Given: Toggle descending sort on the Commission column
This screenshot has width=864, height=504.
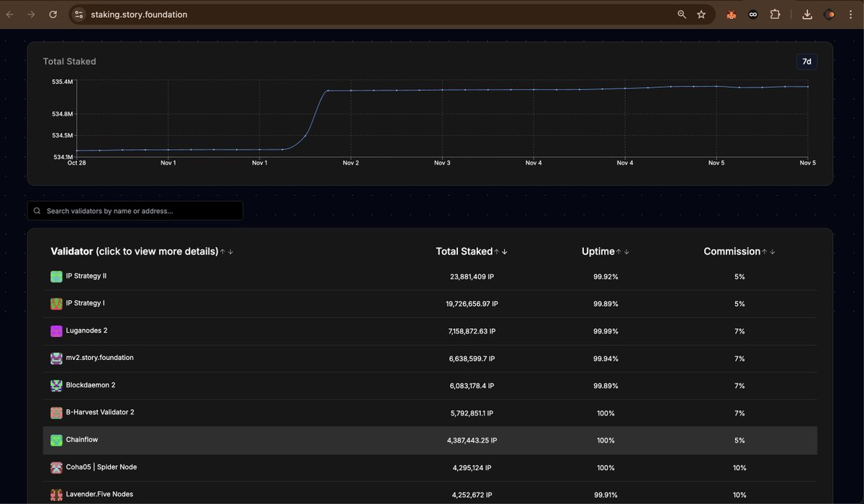Looking at the screenshot, I should coord(773,251).
